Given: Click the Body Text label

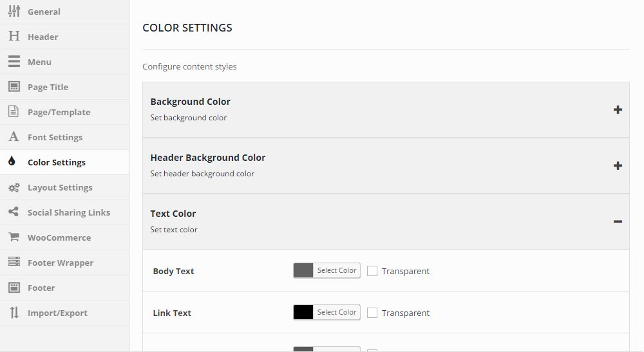Looking at the screenshot, I should tap(173, 271).
